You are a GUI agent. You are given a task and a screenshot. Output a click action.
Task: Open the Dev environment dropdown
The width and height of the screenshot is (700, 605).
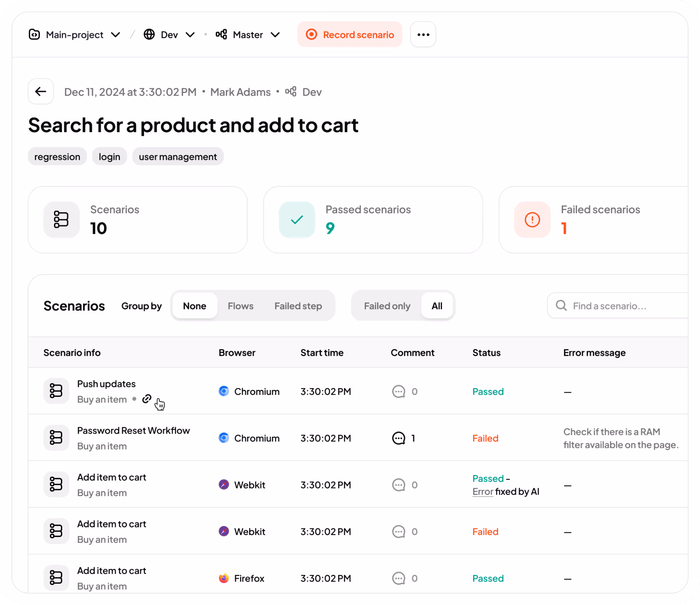coord(169,34)
